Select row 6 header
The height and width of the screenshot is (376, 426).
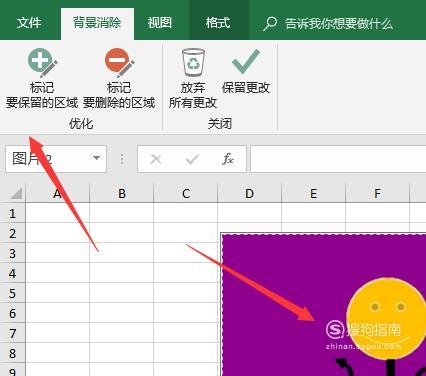point(13,313)
